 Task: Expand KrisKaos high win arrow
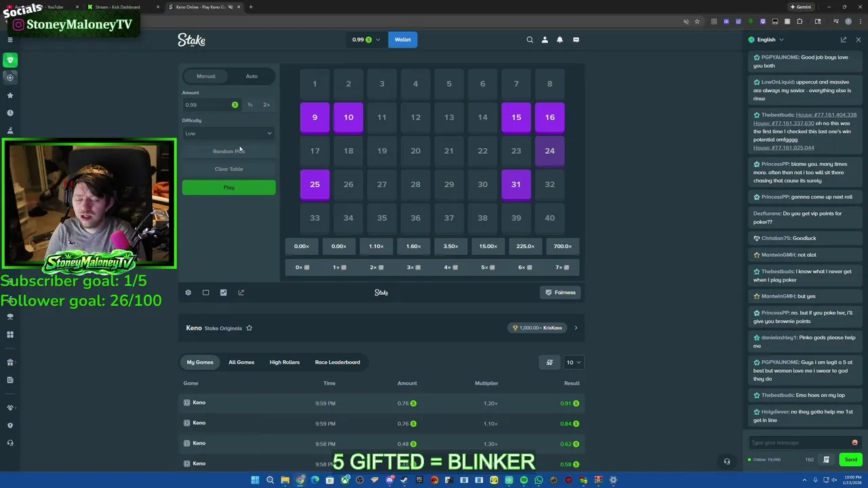tap(576, 328)
